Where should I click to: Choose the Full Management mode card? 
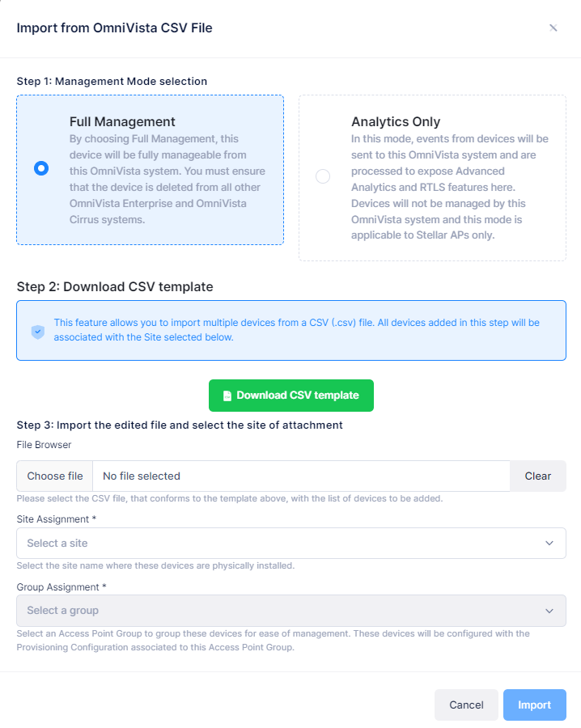[150, 170]
